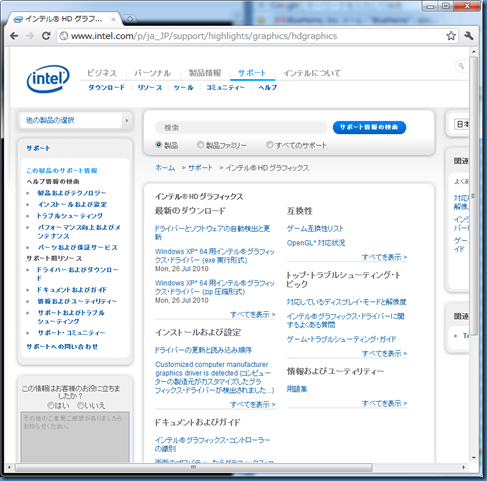Viewport: 487px width, 481px height.
Task: Go to ツール submenu item
Action: pyautogui.click(x=183, y=87)
